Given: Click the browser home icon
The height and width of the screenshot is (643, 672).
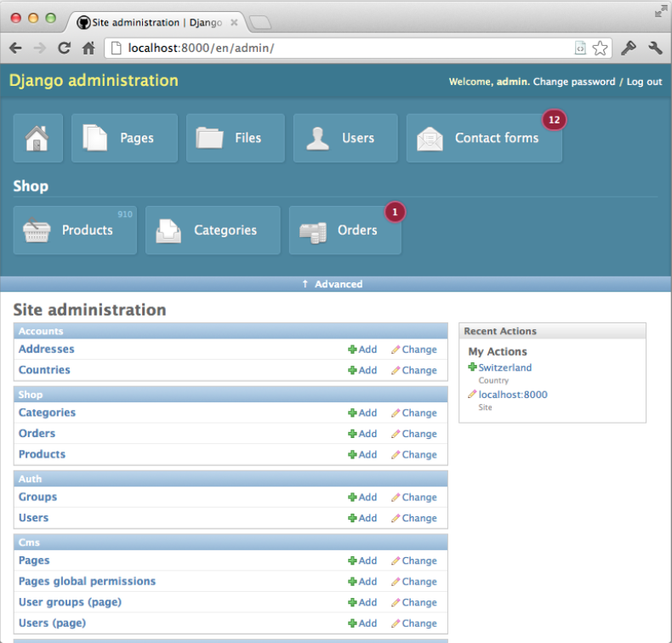Looking at the screenshot, I should click(x=88, y=48).
